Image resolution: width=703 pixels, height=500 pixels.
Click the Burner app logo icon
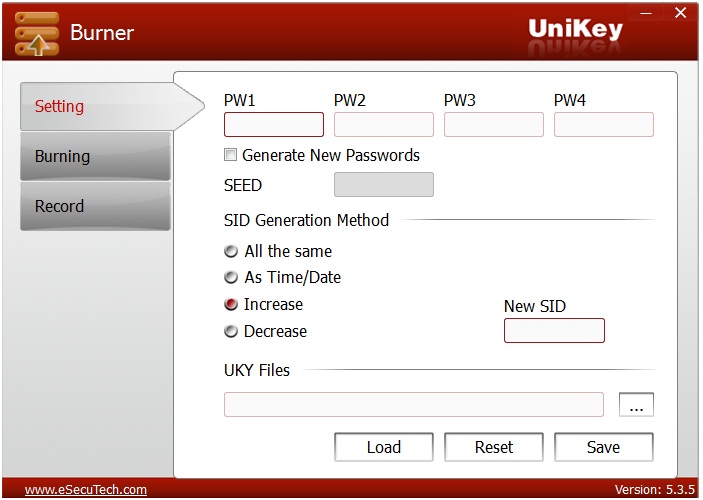[37, 34]
